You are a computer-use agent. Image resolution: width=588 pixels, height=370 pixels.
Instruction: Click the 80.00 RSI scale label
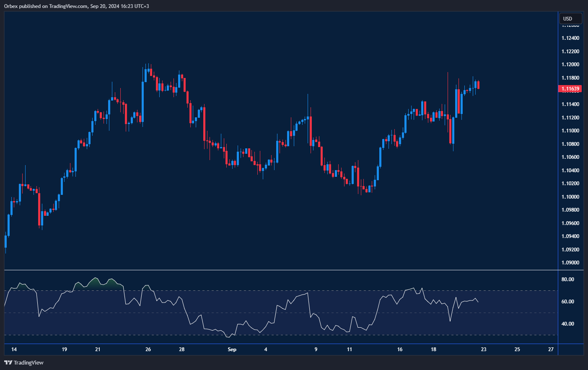(567, 279)
